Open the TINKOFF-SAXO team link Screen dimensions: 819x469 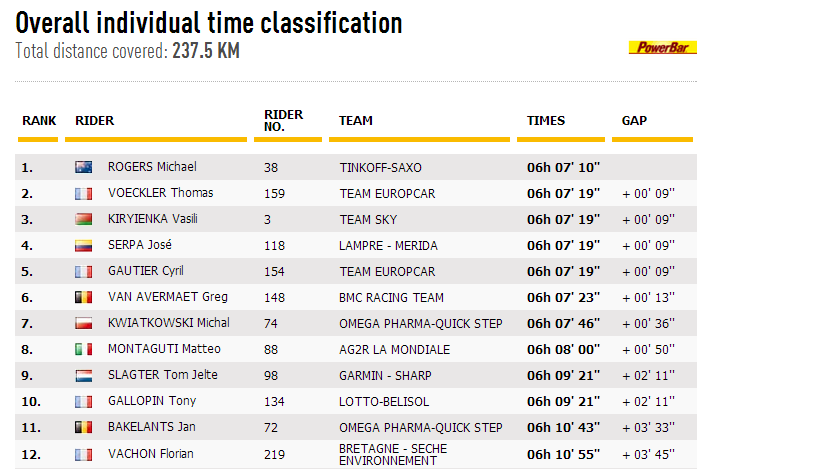click(x=380, y=168)
